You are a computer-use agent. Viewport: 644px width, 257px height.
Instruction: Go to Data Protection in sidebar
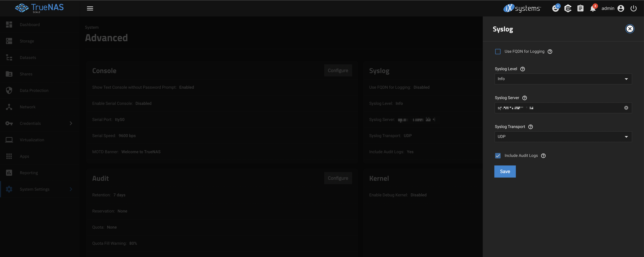(34, 91)
